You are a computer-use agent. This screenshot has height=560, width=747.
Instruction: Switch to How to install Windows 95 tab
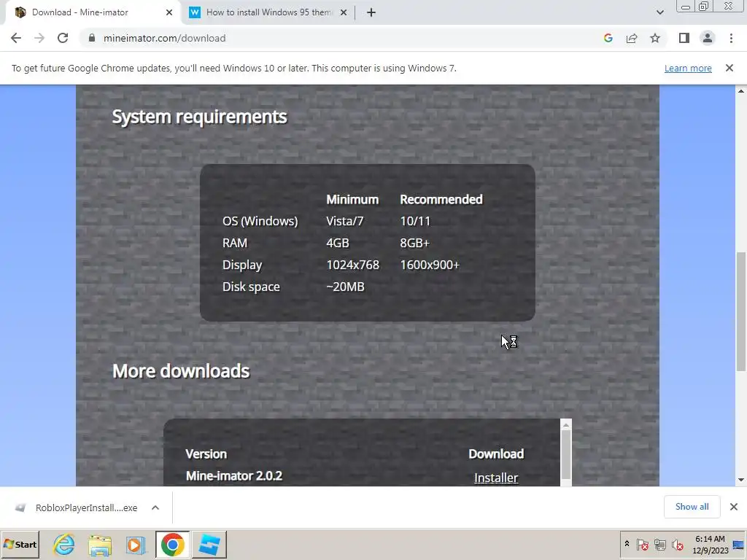(x=268, y=12)
